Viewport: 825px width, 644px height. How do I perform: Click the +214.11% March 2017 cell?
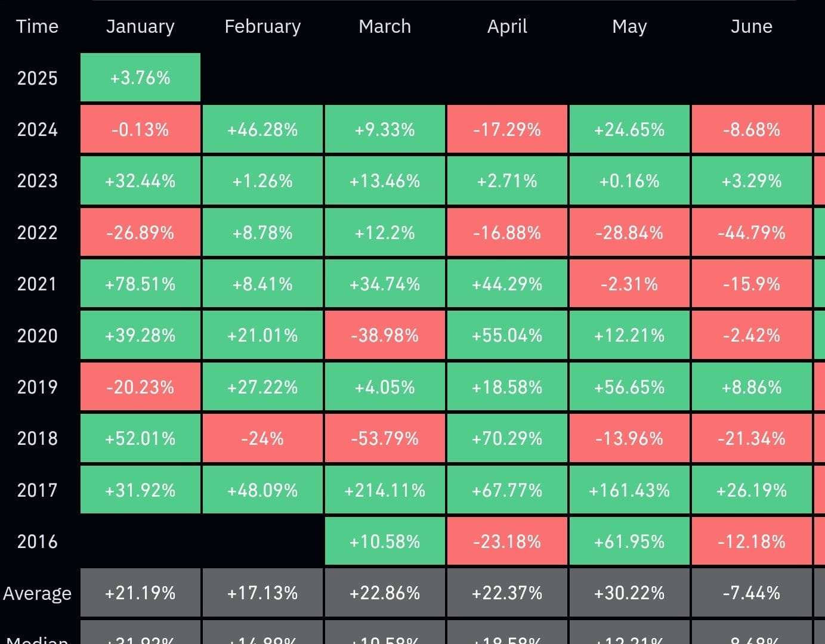[385, 490]
